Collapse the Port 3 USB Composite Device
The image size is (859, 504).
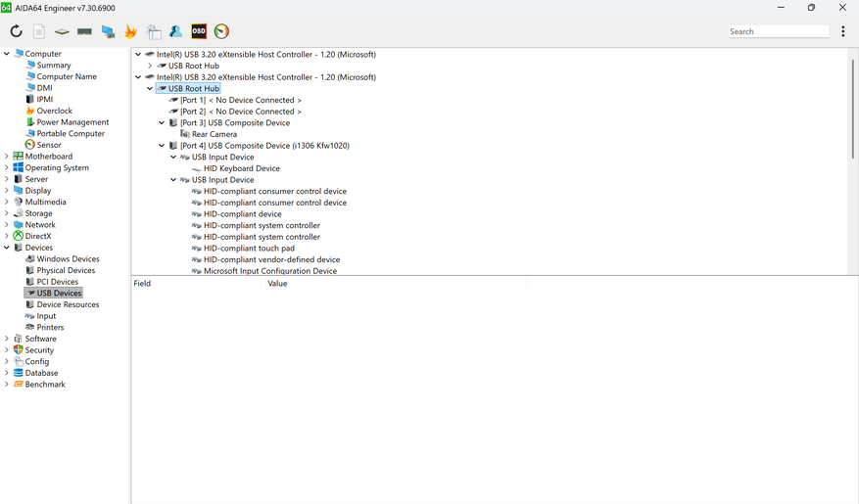point(162,122)
